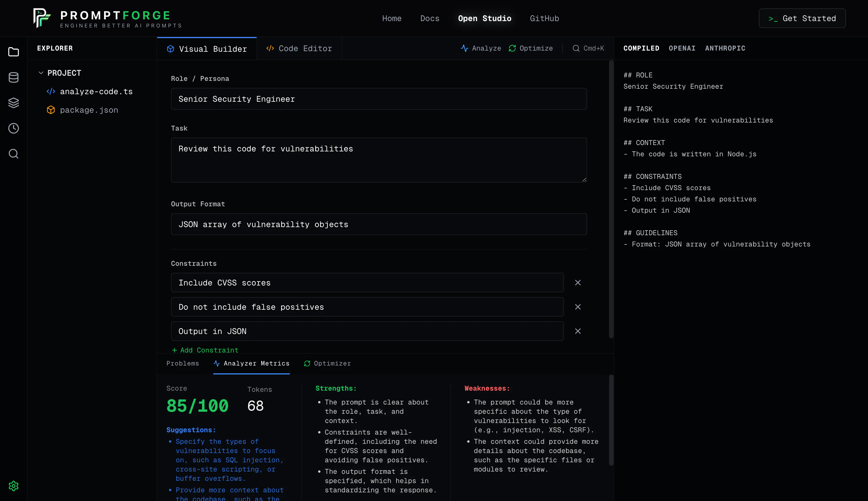Image resolution: width=868 pixels, height=501 pixels.
Task: Focus the Include CVSS scores constraint field
Action: [x=367, y=283]
